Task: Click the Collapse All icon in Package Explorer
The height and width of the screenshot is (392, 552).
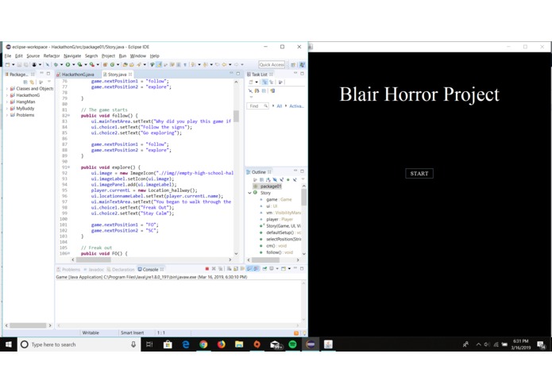Action: point(25,82)
